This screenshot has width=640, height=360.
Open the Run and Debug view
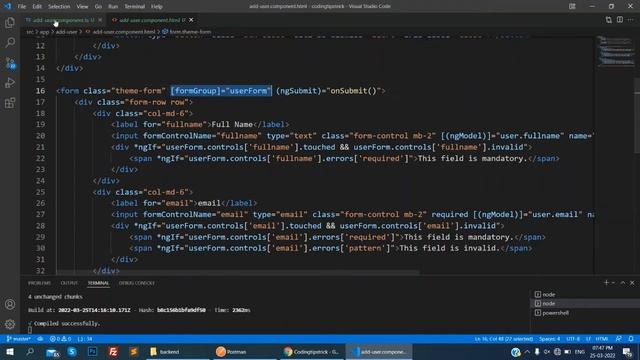10,83
